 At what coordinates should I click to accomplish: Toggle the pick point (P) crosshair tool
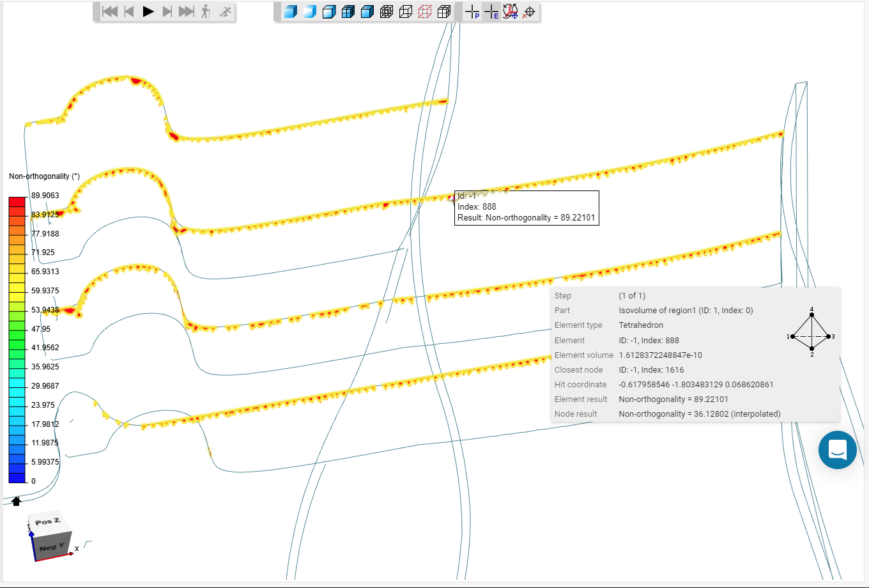click(472, 12)
